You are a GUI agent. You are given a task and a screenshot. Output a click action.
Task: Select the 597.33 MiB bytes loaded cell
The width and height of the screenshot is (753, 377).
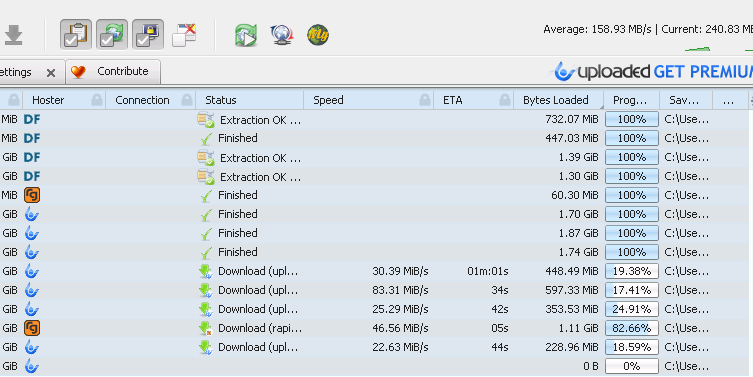[571, 290]
